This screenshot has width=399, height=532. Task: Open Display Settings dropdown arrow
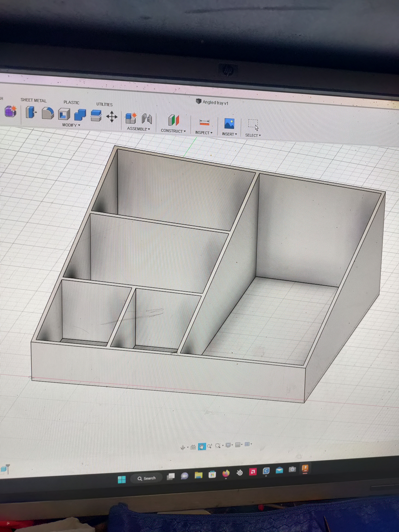click(x=232, y=445)
